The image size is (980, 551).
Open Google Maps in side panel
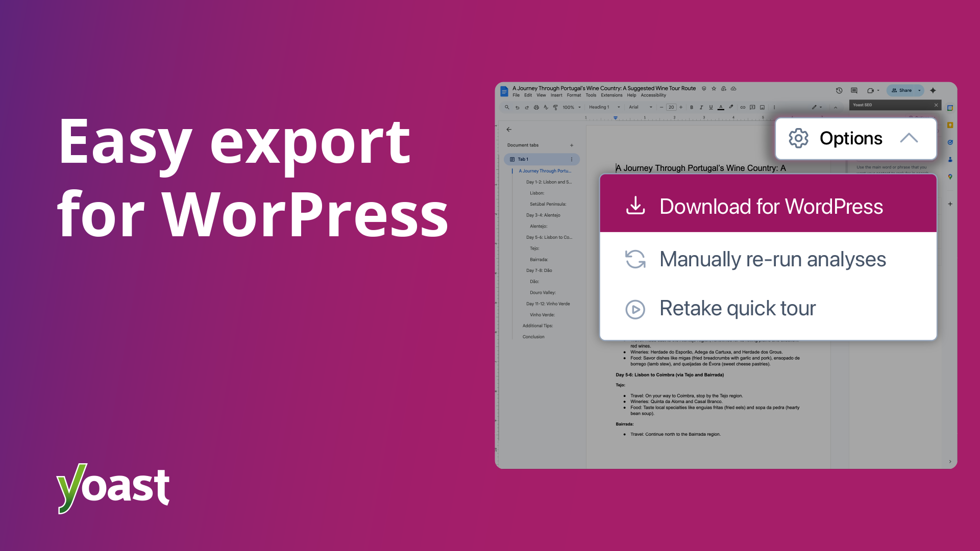pyautogui.click(x=950, y=177)
